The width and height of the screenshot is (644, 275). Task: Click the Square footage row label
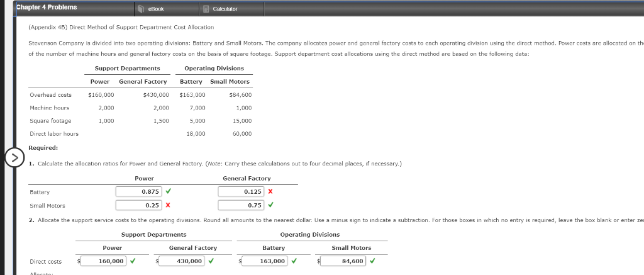pyautogui.click(x=50, y=121)
